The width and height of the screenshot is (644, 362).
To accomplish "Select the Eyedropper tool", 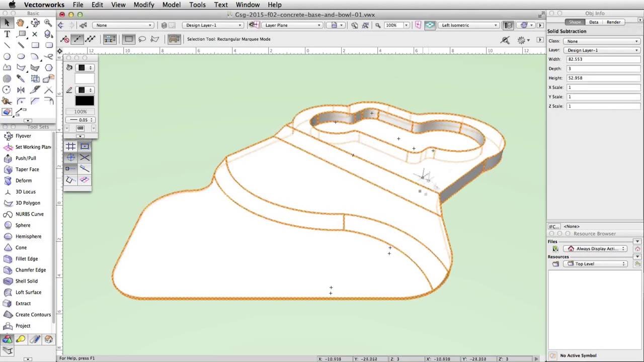I will point(21,78).
